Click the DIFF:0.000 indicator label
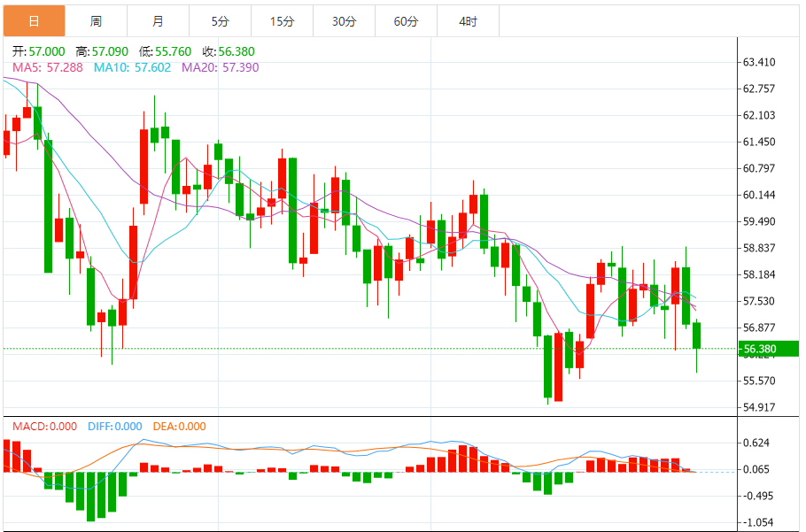The width and height of the screenshot is (806, 532). [114, 426]
